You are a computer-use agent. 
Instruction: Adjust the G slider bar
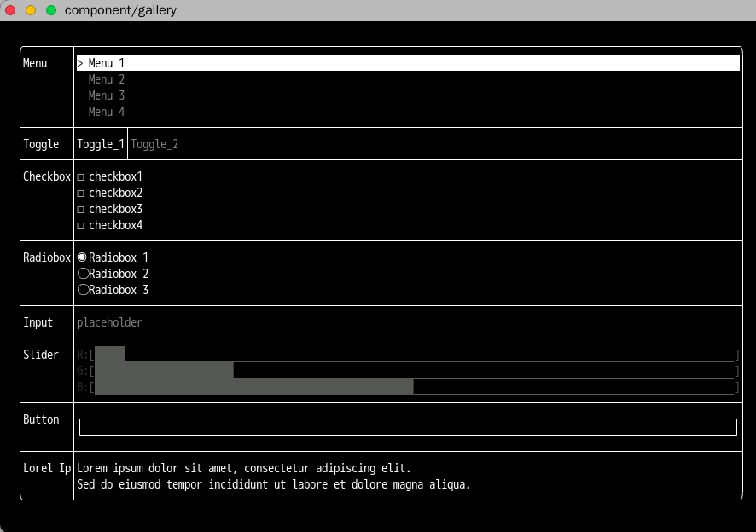pyautogui.click(x=414, y=371)
